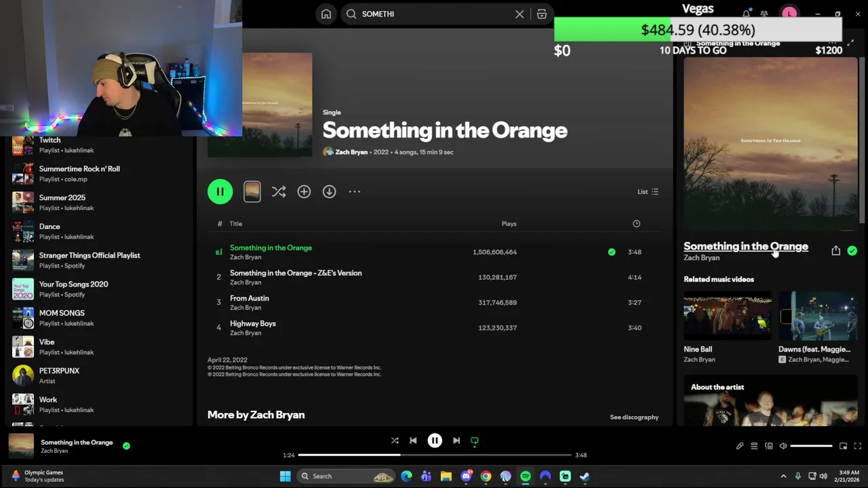Pause album with large green button

(220, 192)
